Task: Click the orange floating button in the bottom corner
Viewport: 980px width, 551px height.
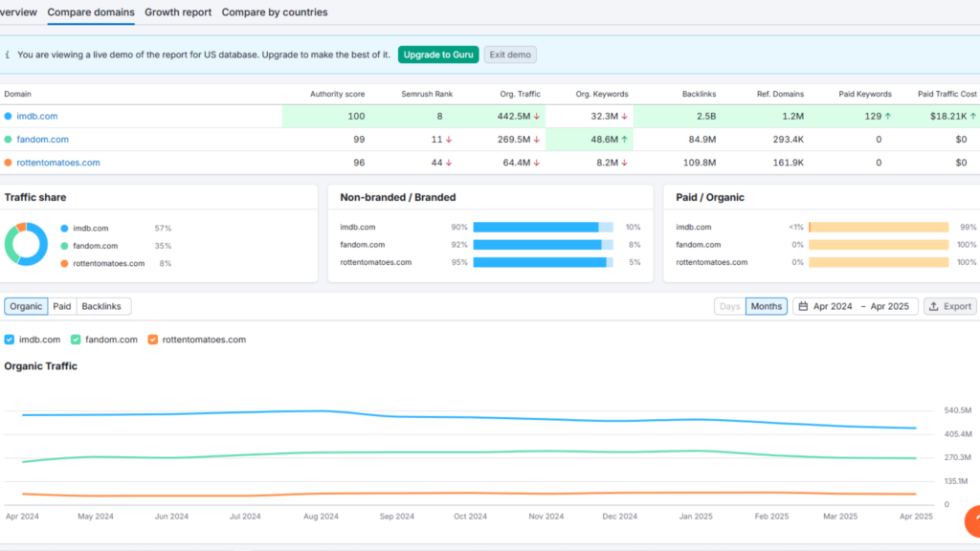Action: 971,521
